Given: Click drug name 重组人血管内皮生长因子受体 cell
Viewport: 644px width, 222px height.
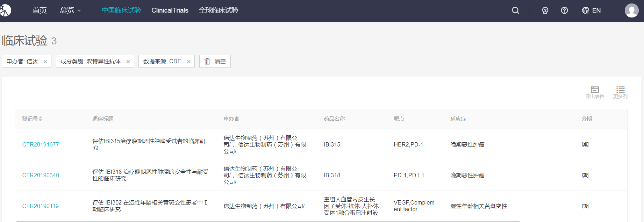Looking at the screenshot, I should [x=351, y=206].
